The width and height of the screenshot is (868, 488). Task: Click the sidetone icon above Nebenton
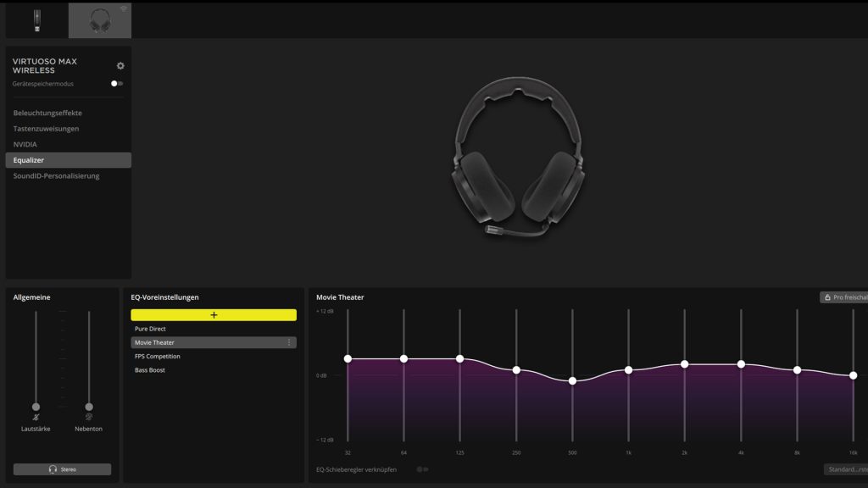point(88,417)
